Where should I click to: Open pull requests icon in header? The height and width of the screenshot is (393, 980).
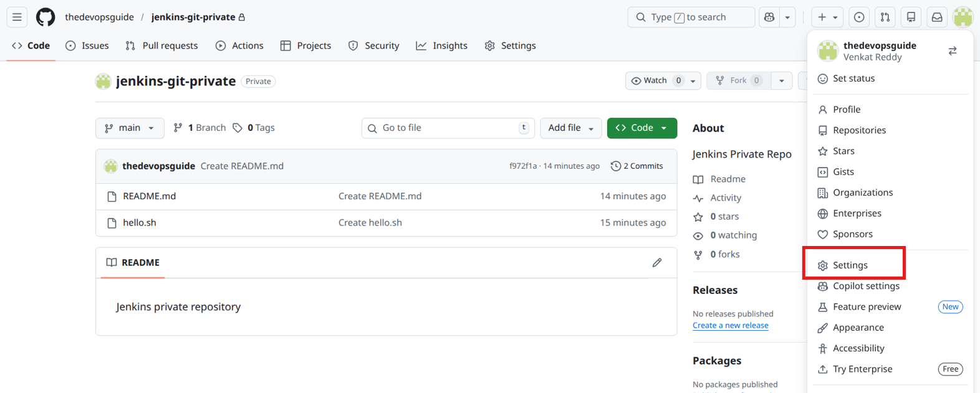885,17
